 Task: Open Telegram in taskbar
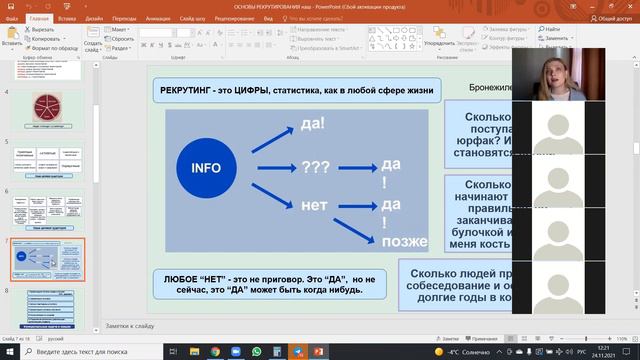tap(298, 351)
